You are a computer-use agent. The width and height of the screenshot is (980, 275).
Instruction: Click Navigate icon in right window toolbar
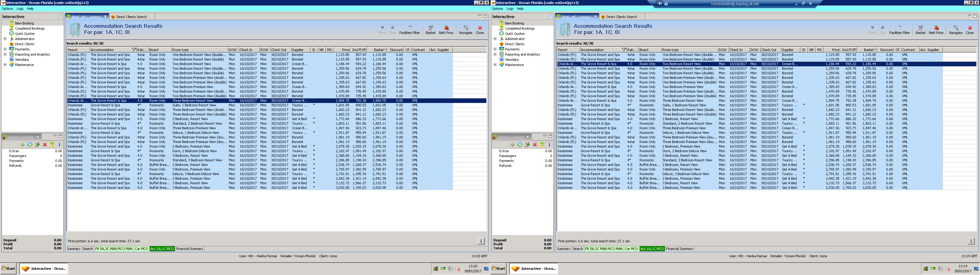click(956, 28)
